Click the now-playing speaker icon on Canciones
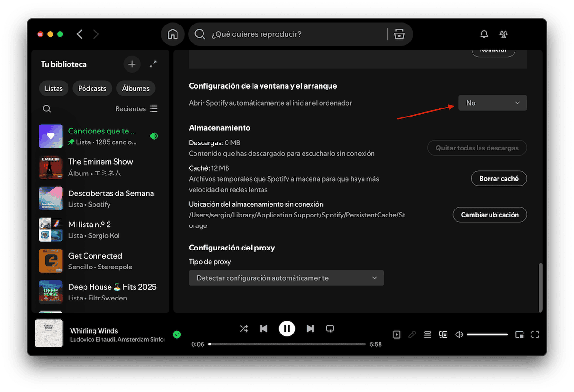The width and height of the screenshot is (574, 392). point(153,136)
